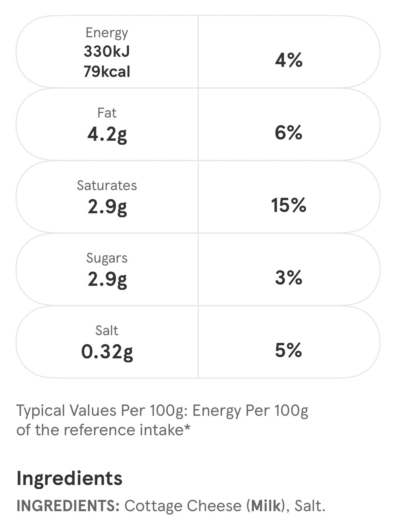Click the 6% fat reference intake

tap(289, 133)
